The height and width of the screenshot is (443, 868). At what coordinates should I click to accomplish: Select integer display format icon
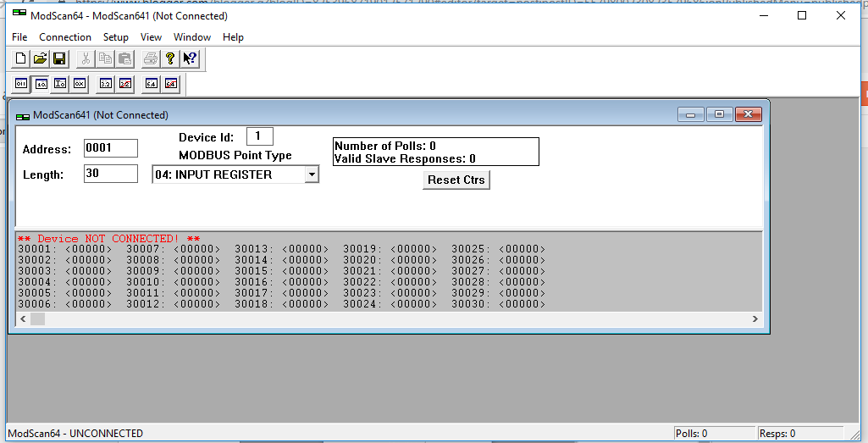(60, 84)
